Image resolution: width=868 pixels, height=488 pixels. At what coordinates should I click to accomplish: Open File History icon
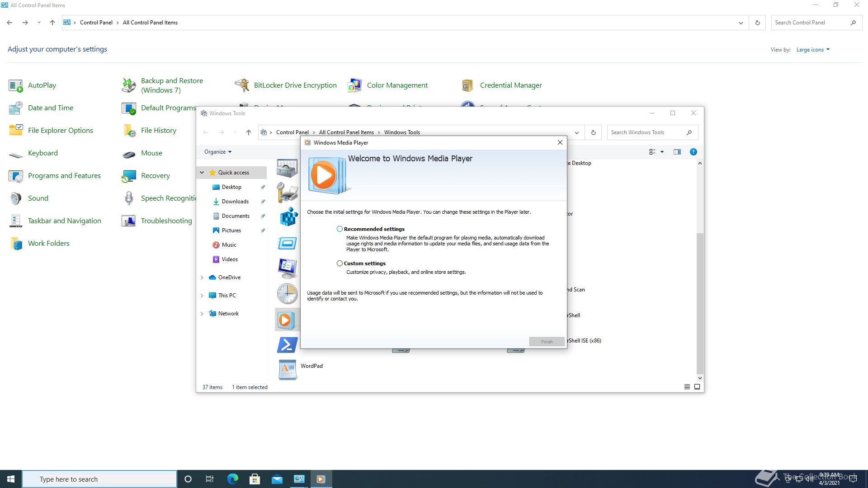129,131
